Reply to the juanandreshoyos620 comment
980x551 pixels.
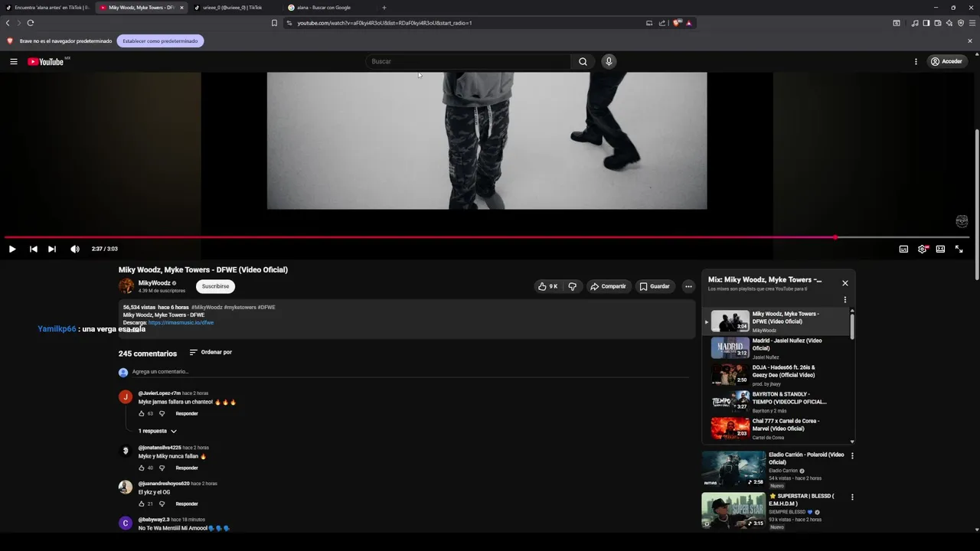coord(187,504)
